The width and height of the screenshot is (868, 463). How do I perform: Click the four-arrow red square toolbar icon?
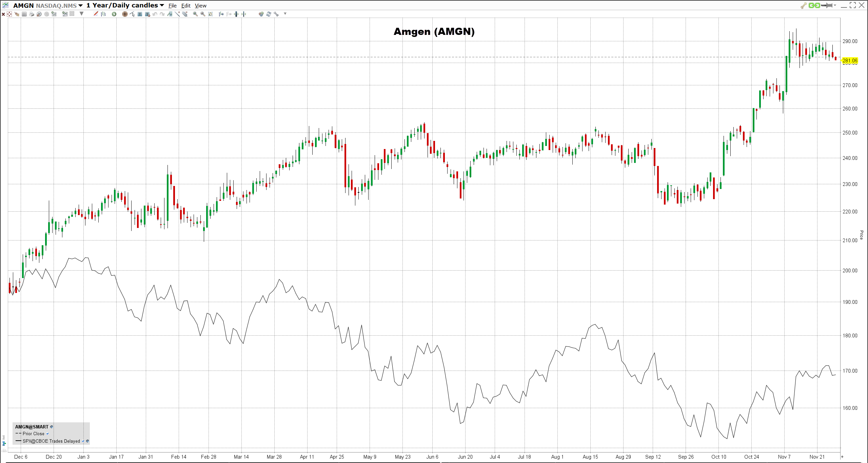[x=9, y=14]
